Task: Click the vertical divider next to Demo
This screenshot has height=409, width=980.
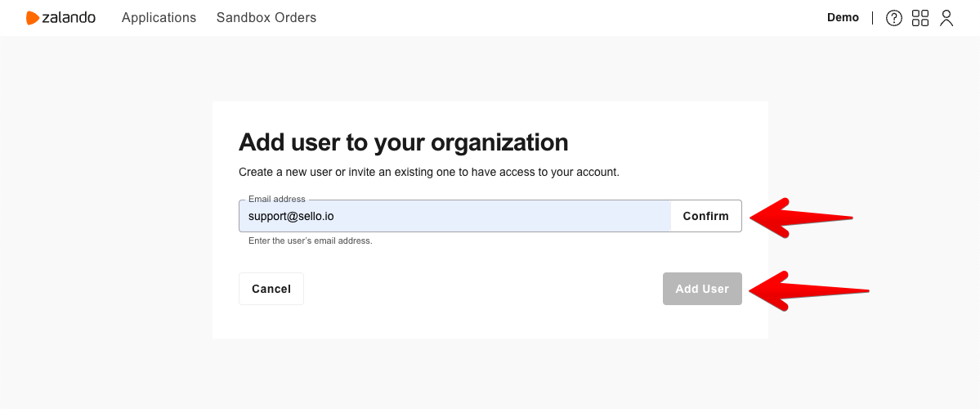Action: click(x=872, y=18)
